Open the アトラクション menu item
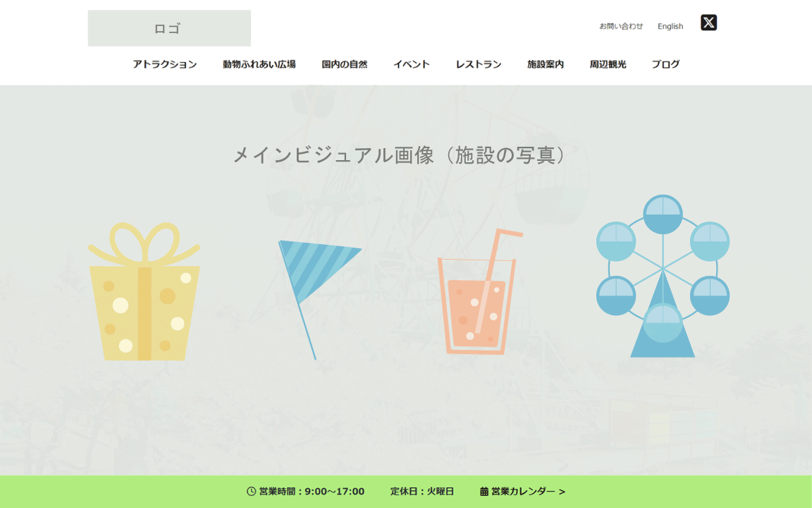Viewport: 812px width, 508px height. [165, 64]
